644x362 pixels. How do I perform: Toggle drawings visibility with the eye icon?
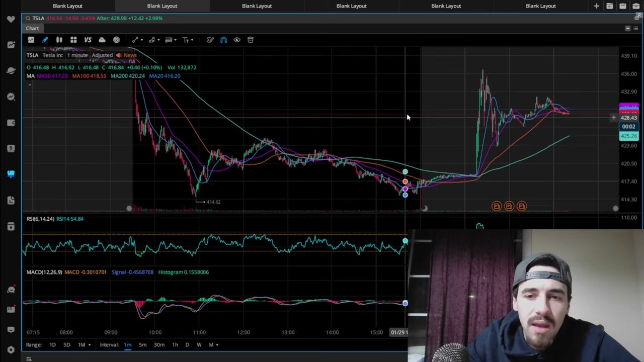pyautogui.click(x=237, y=40)
